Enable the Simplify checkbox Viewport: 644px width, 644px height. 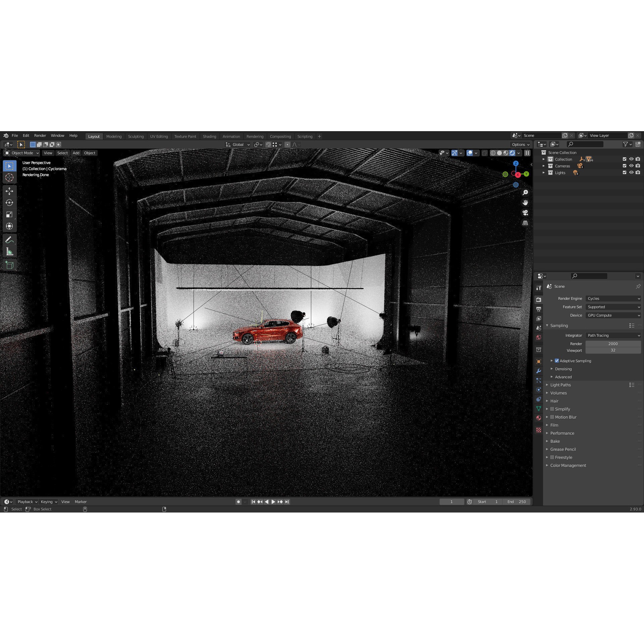[552, 409]
